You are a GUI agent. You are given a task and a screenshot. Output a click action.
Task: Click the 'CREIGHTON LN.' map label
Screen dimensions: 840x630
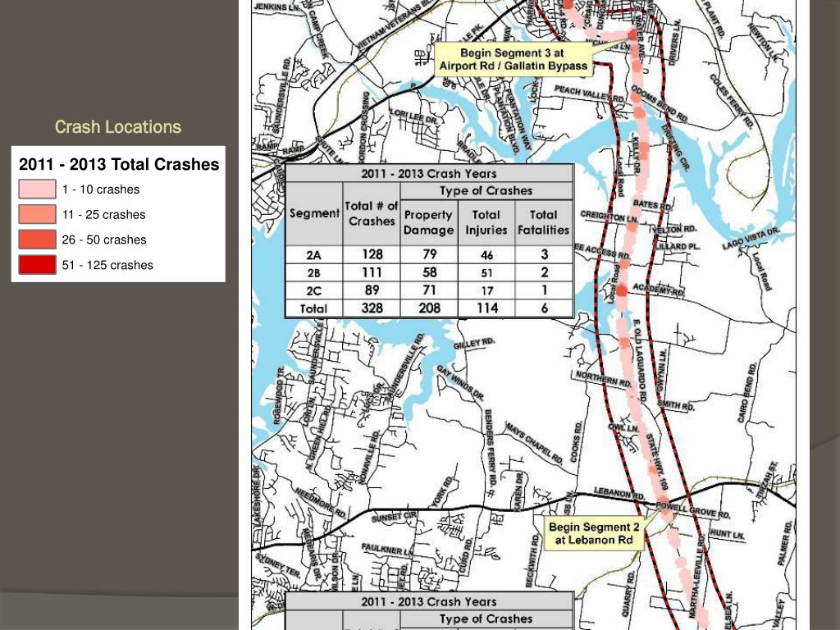click(609, 217)
